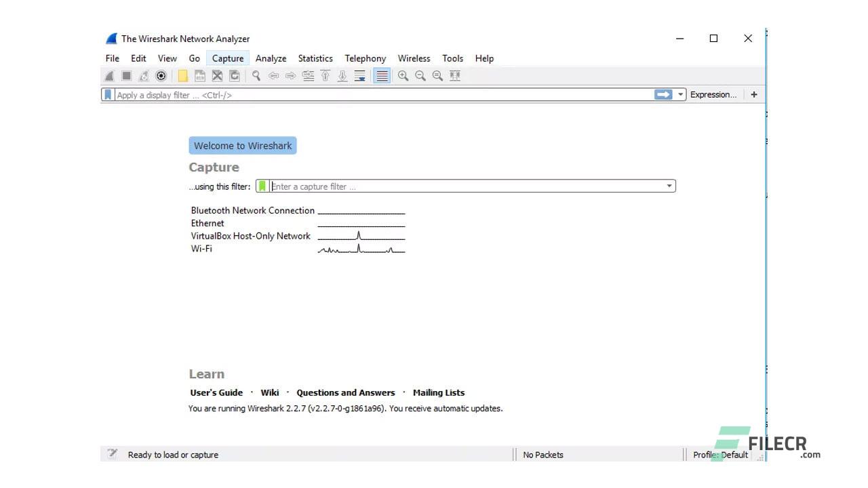Click the Reset zoom to normal size icon

pyautogui.click(x=437, y=76)
